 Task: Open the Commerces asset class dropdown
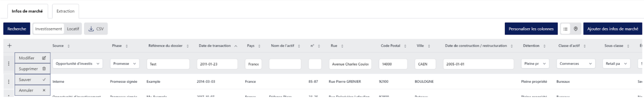coord(576,64)
